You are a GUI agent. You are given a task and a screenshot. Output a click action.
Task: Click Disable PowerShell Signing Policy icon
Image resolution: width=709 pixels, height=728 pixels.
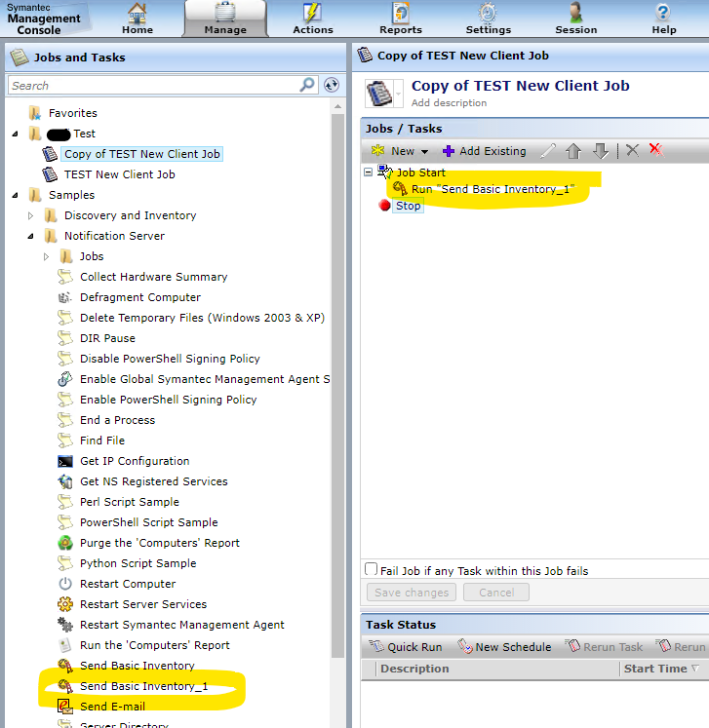(x=65, y=359)
